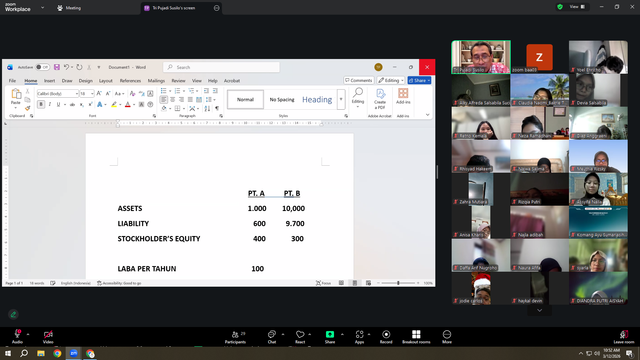Viewport: 640px width, 360px height.
Task: Switch to Design tab
Action: pos(85,81)
